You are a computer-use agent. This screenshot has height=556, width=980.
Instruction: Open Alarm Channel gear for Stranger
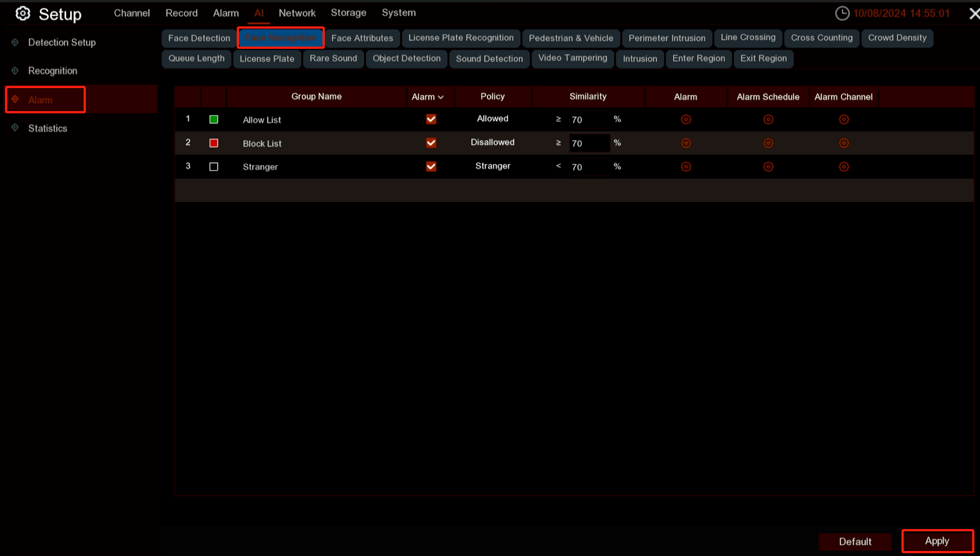click(x=844, y=167)
